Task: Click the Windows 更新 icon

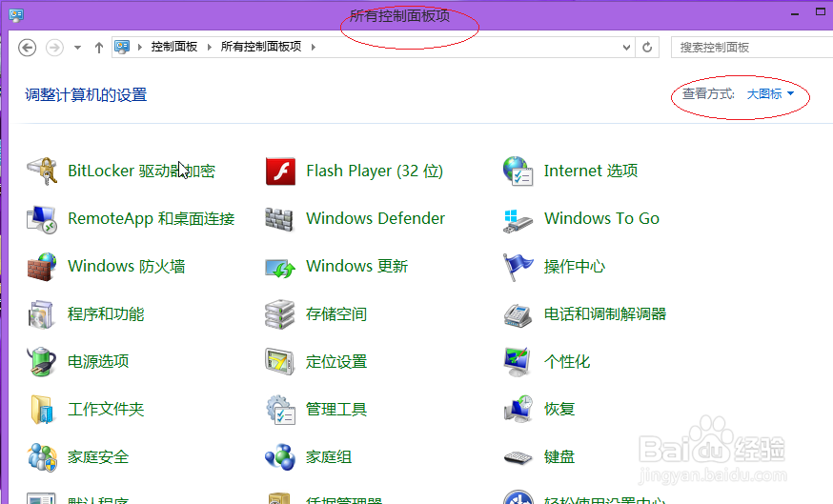Action: (280, 268)
